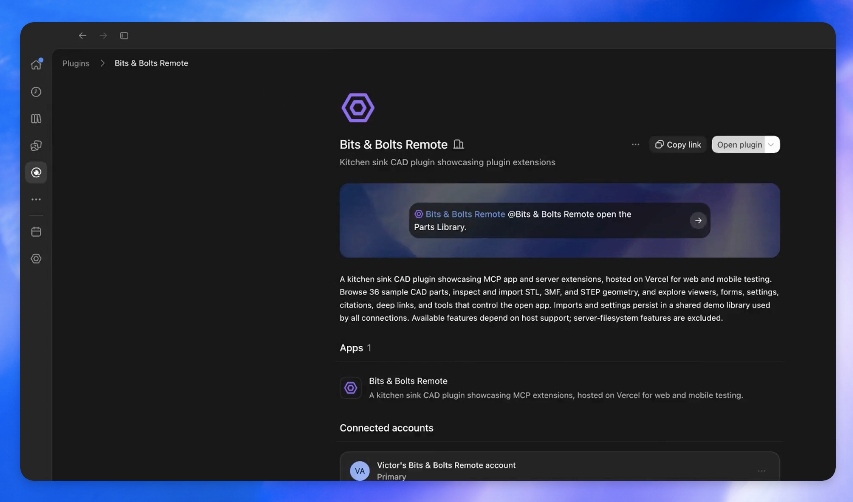Select the highlighted plugins icon in sidebar

point(36,172)
